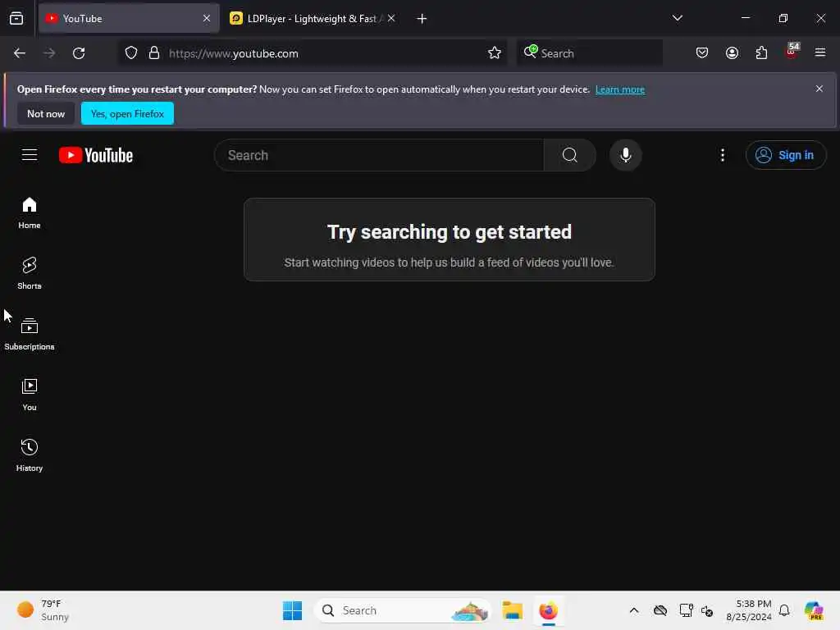Open tracking protection shield icon
The height and width of the screenshot is (630, 840).
(131, 53)
